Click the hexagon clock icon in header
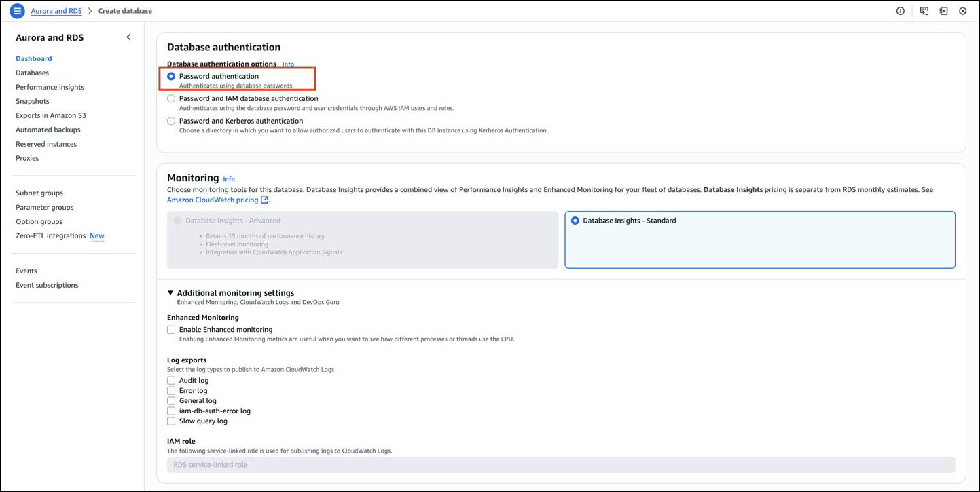 (962, 11)
